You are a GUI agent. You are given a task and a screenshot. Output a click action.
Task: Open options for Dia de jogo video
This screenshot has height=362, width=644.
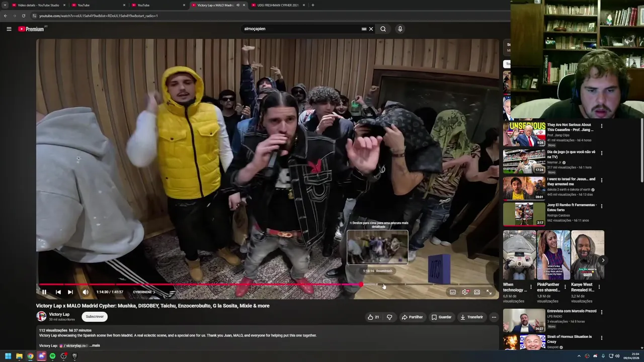[601, 153]
